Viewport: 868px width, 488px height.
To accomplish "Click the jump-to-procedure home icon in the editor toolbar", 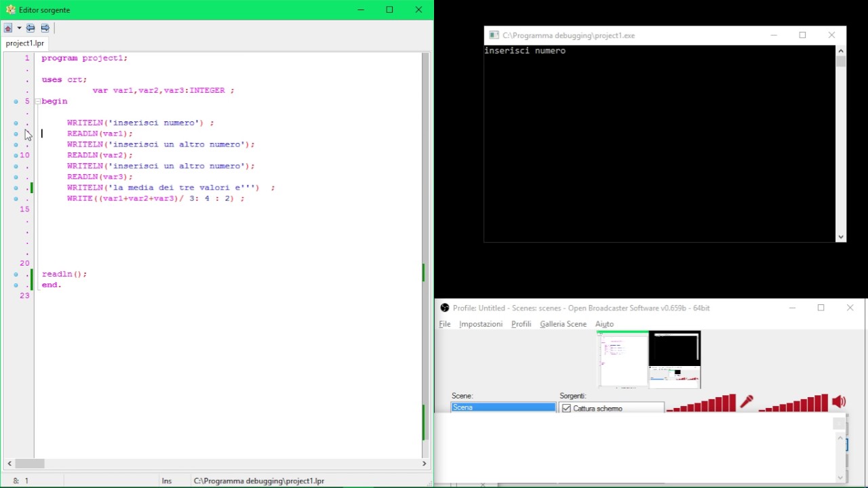I will click(8, 28).
